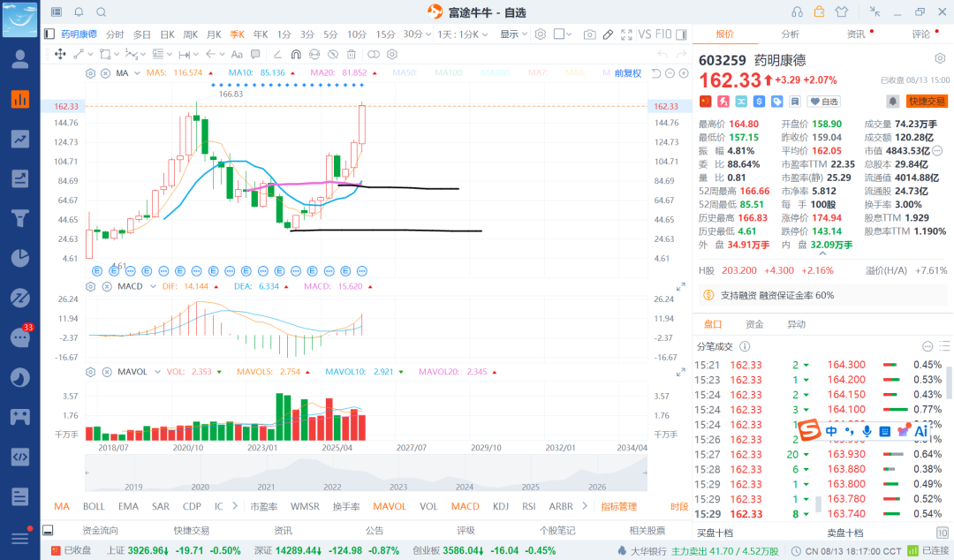Image resolution: width=954 pixels, height=560 pixels.
Task: Click the chart timeline range navigator
Action: [367, 473]
